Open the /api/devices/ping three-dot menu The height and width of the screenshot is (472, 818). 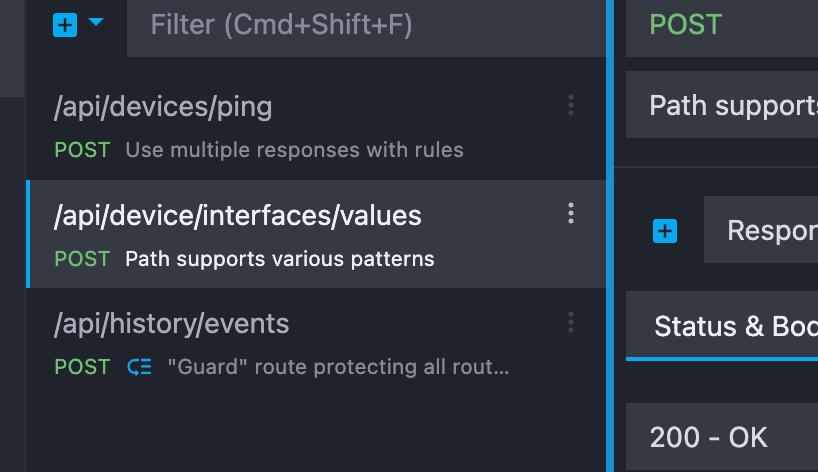click(571, 105)
